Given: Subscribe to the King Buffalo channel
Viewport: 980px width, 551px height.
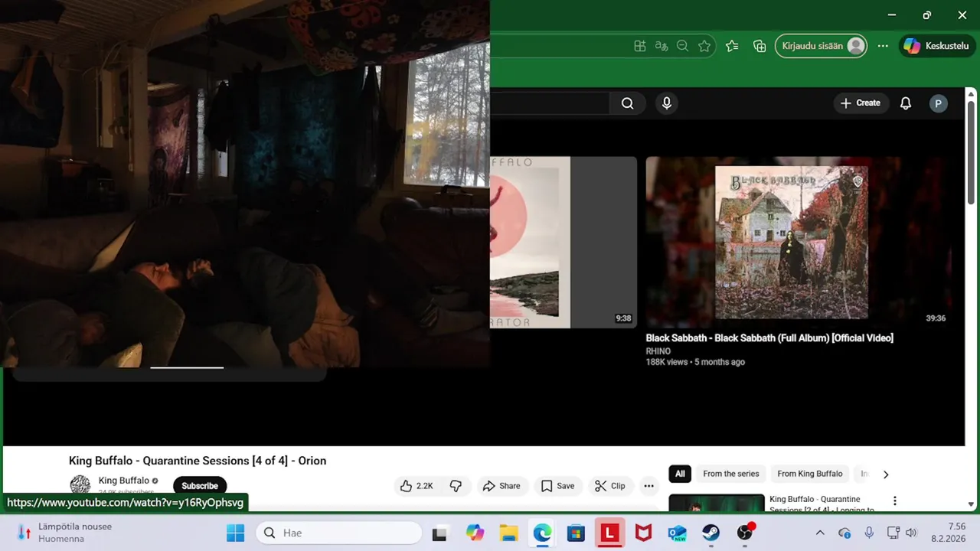Looking at the screenshot, I should tap(200, 486).
